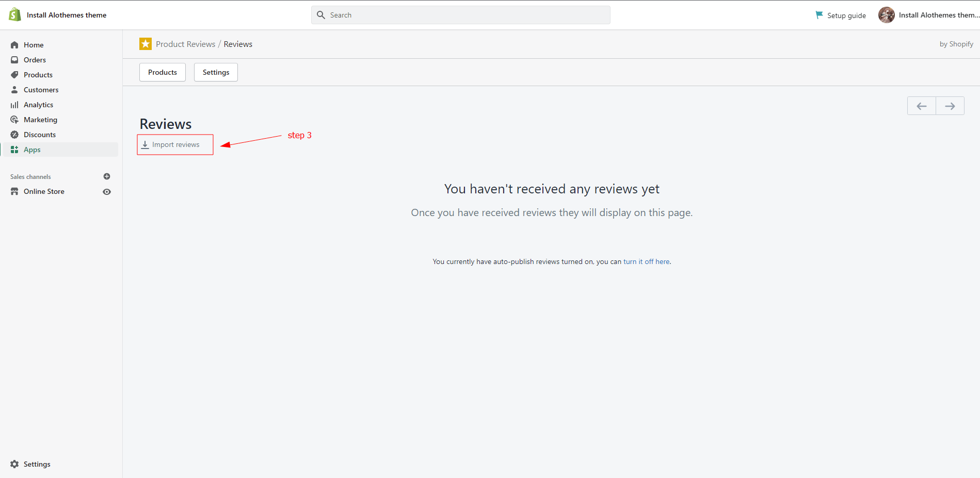Click the Discounts sidebar icon
980x478 pixels.
point(14,135)
